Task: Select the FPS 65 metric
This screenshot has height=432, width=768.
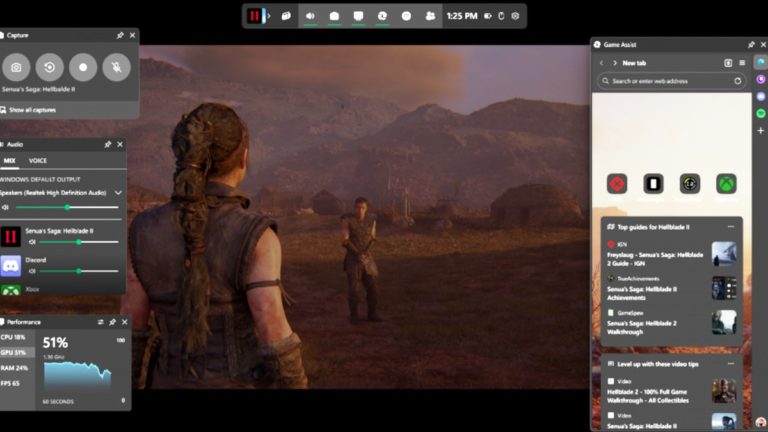Action: 17,383
